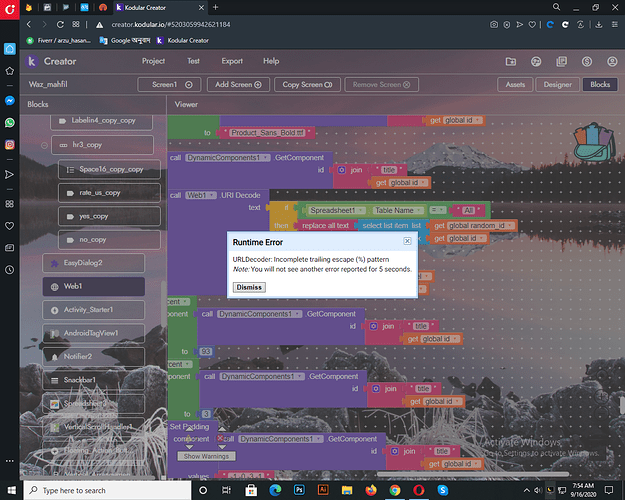
Task: Click the snapshot camera icon in address bar
Action: click(494, 25)
